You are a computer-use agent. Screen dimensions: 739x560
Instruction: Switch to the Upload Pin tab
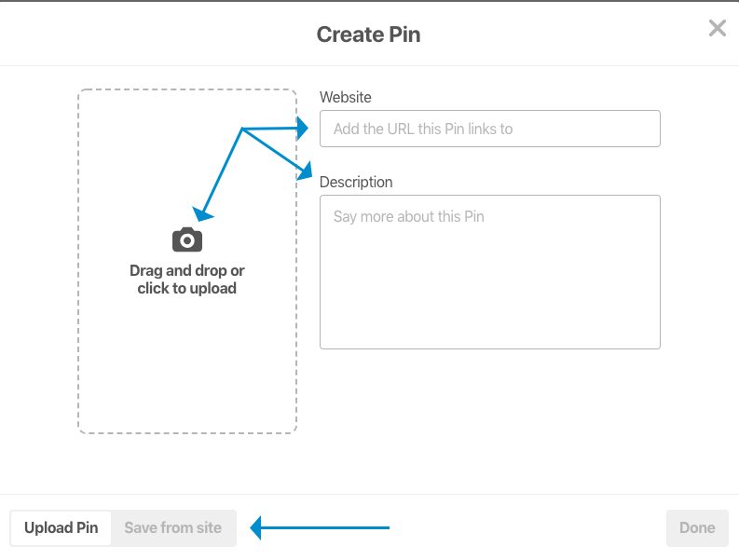[62, 527]
